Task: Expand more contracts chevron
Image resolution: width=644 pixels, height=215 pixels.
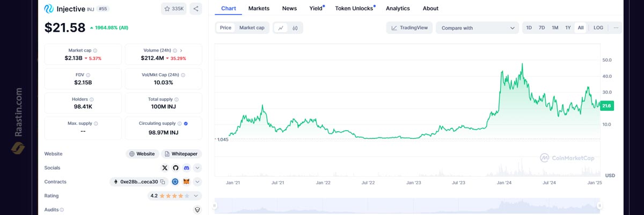Action: coord(197,182)
